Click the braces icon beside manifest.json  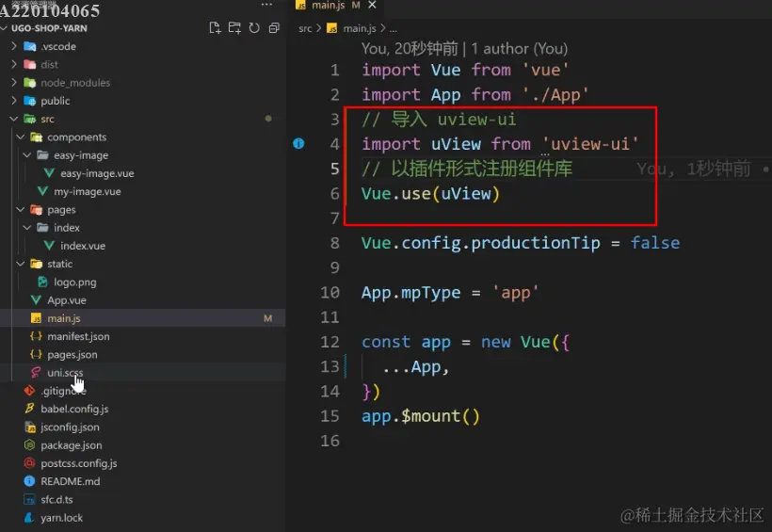[x=36, y=336]
